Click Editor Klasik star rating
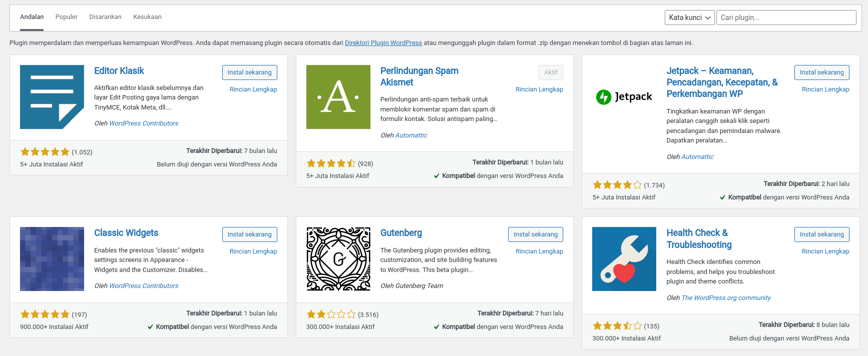 [x=45, y=152]
